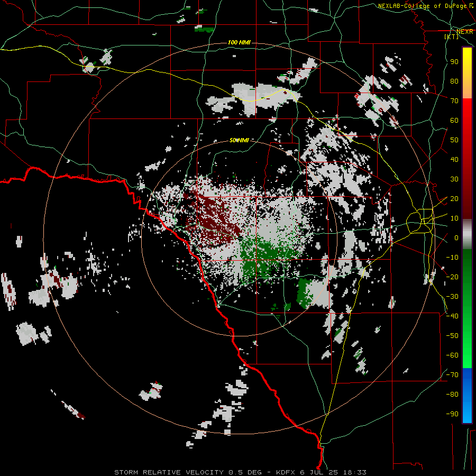
Task: Click the NEXR label above the scale
Action: (464, 32)
